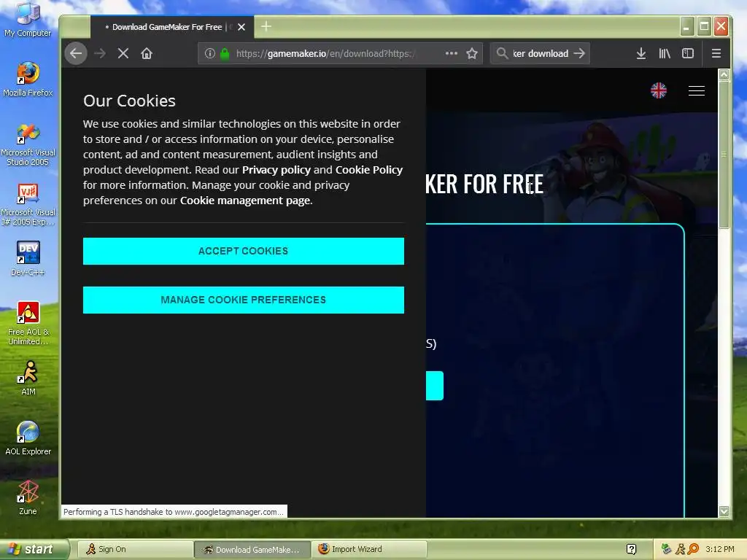The height and width of the screenshot is (560, 747).
Task: Click the AIM running-man tray icon
Action: click(x=680, y=549)
